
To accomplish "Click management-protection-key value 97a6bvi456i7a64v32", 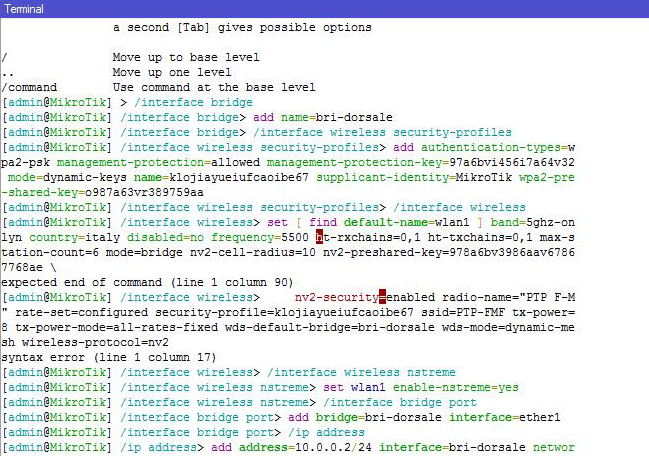I will [x=512, y=162].
